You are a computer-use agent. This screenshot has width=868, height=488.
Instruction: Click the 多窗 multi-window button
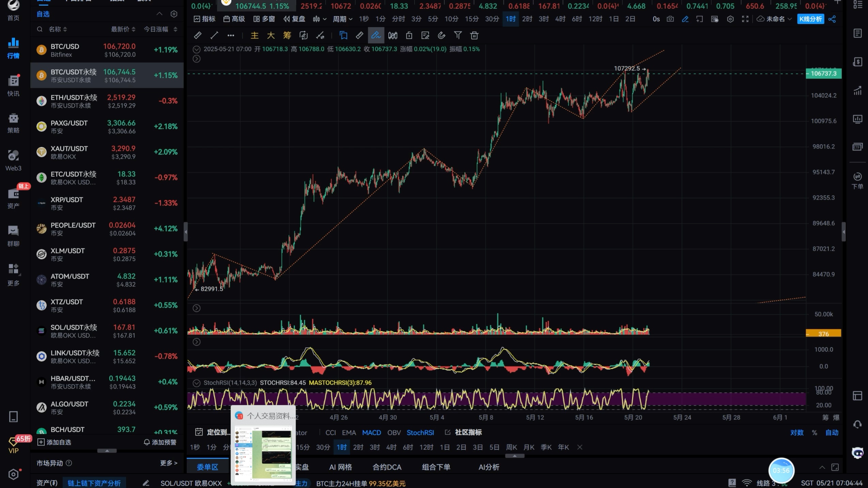(x=264, y=19)
